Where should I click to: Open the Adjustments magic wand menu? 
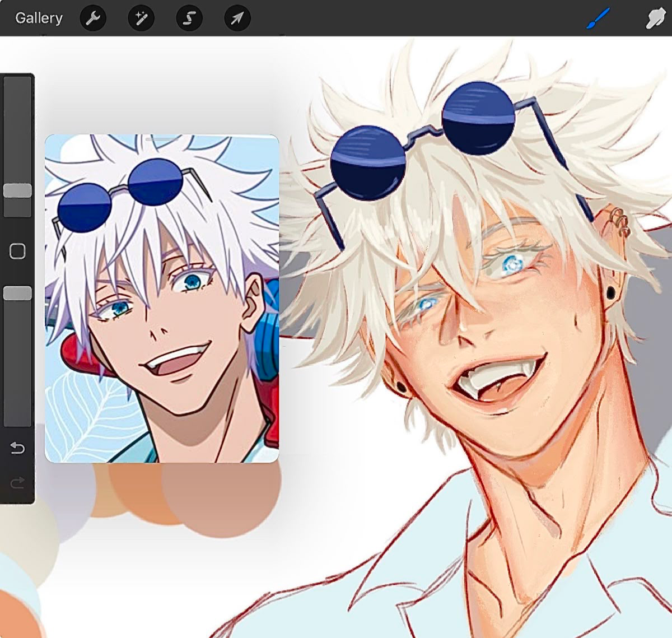(x=141, y=18)
